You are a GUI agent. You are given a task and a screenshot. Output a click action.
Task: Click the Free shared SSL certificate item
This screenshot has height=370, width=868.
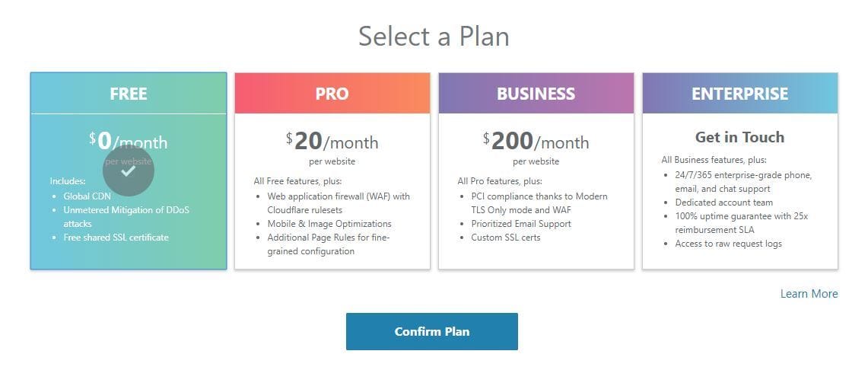(116, 238)
